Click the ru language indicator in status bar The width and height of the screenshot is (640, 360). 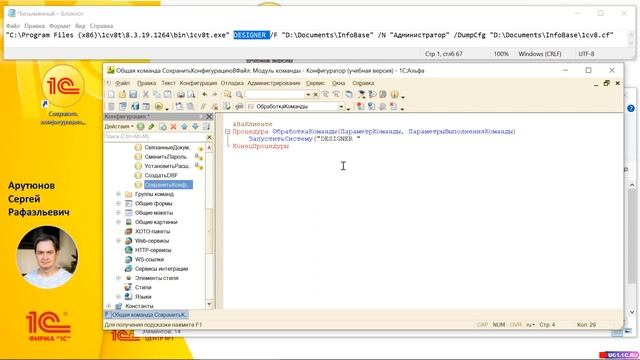530,325
